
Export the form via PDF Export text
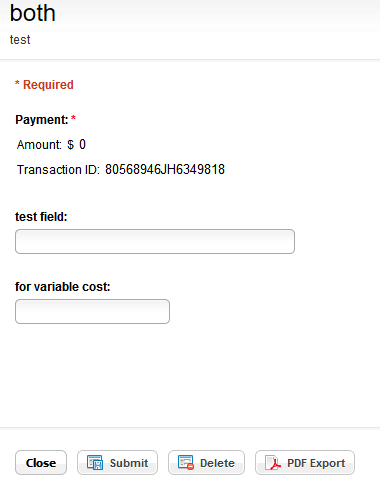316,463
